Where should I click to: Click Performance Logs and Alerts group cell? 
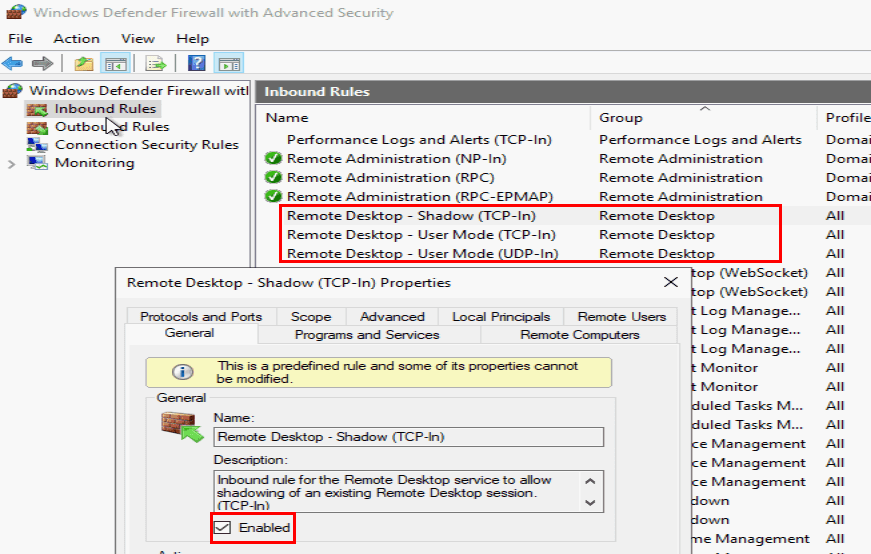point(700,139)
